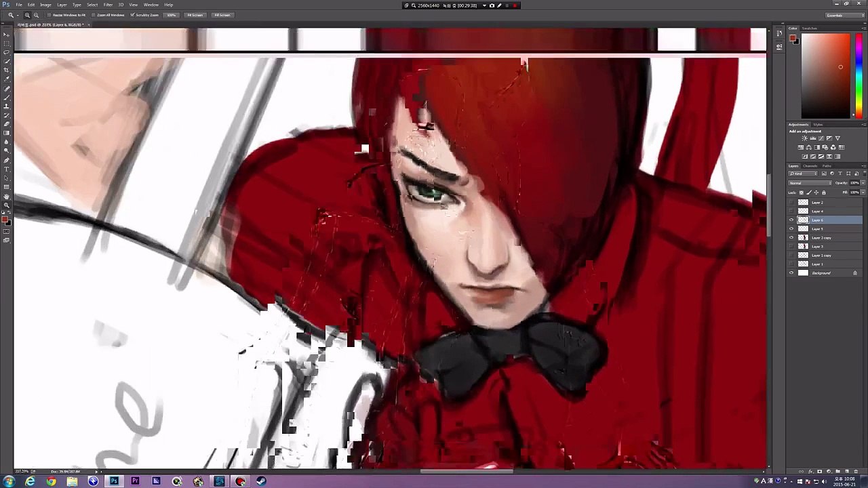Click the hue spectrum slider
Screen dimensions: 868x488
tap(859, 75)
